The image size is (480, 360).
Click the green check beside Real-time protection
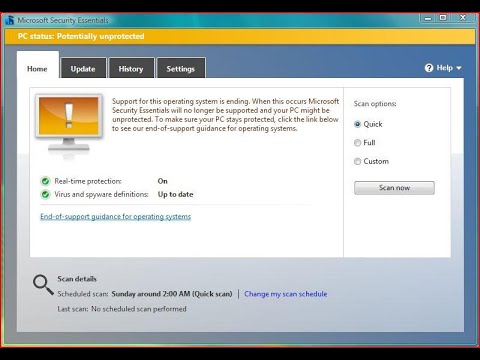(x=45, y=181)
